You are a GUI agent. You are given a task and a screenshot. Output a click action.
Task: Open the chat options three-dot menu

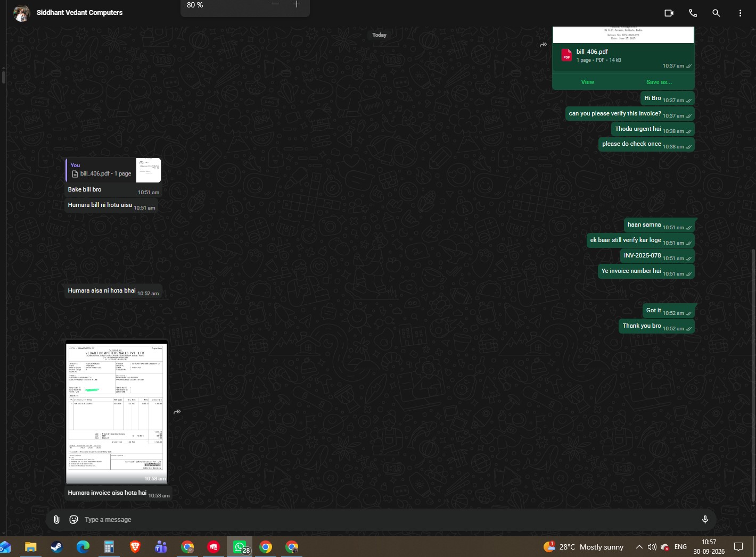(740, 13)
